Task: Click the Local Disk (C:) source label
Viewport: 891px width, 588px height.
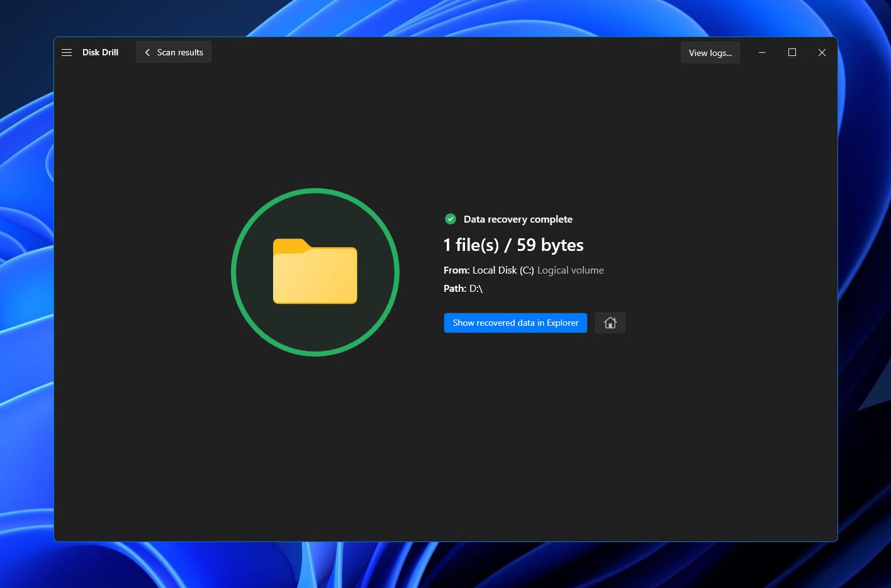Action: [503, 270]
